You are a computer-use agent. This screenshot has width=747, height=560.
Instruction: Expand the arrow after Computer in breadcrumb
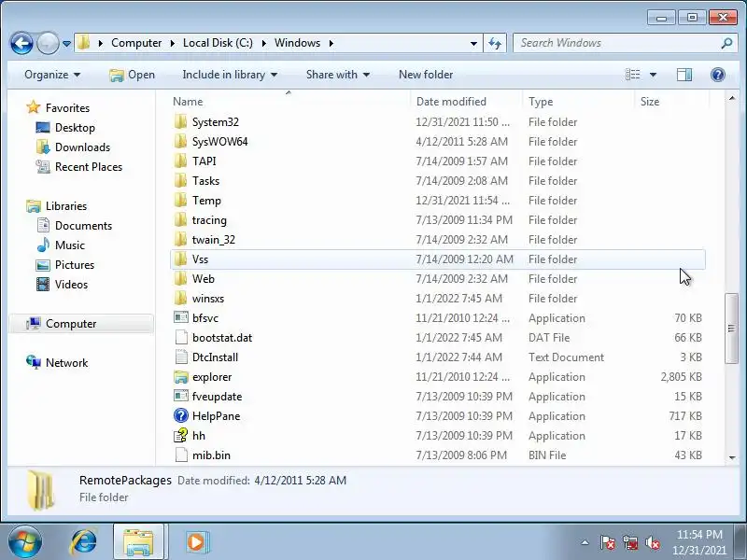[173, 43]
